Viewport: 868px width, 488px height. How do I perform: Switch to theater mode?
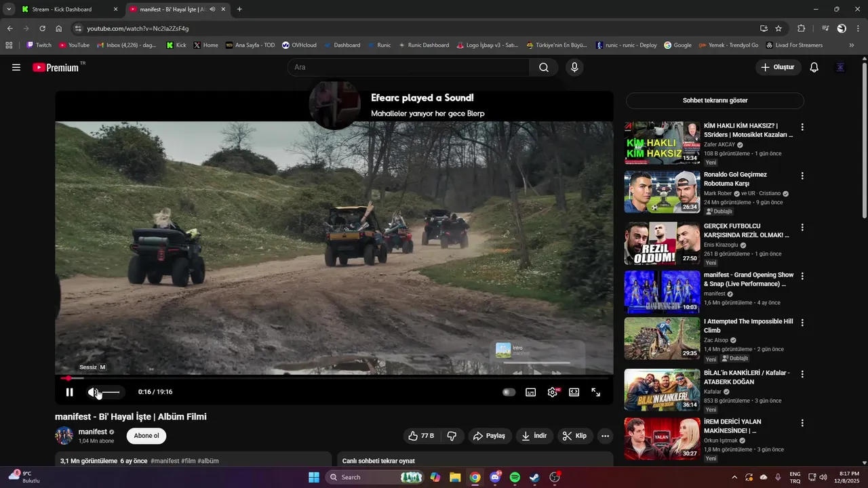574,392
